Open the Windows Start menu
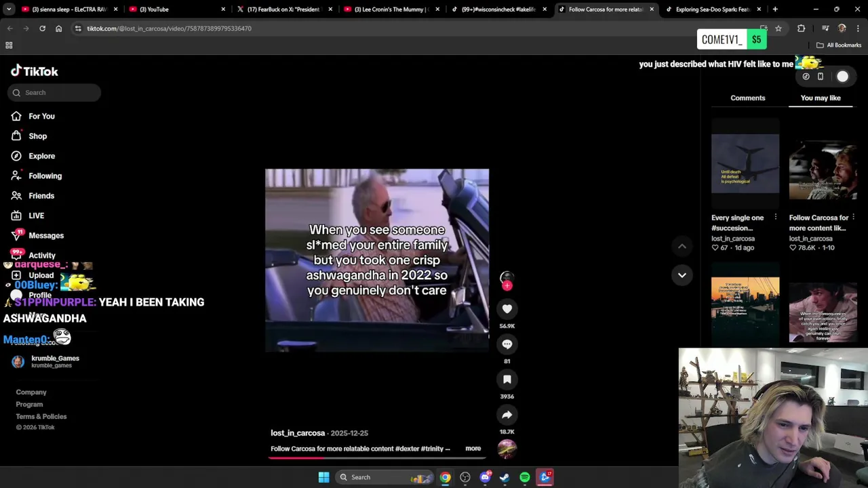868x488 pixels. point(324,477)
